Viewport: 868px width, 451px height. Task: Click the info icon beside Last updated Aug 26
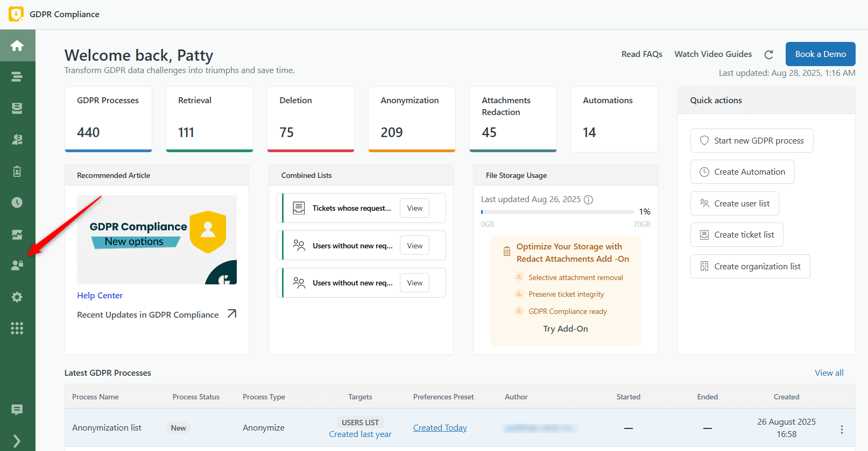(589, 199)
